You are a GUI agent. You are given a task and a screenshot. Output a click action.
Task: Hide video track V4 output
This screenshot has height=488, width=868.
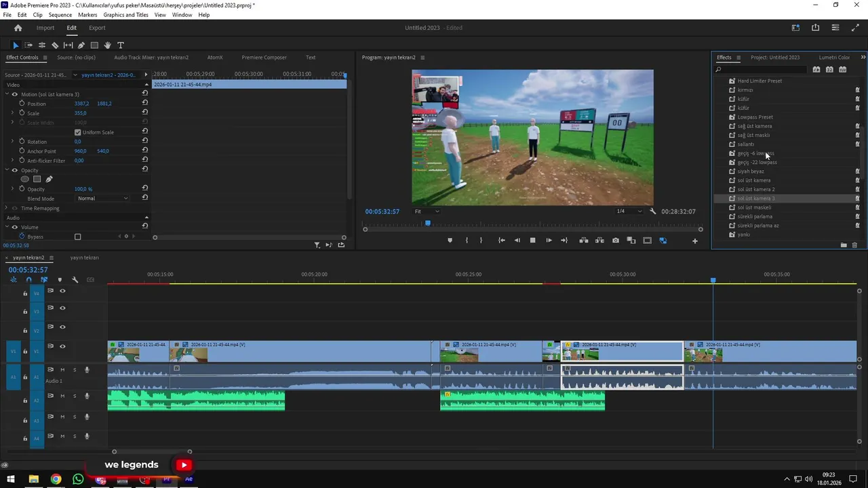62,291
